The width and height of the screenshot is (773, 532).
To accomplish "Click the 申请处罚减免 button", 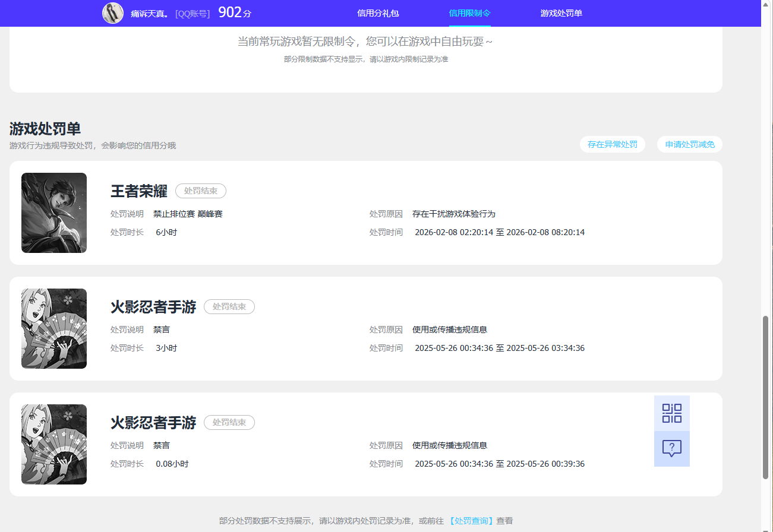I will click(690, 144).
